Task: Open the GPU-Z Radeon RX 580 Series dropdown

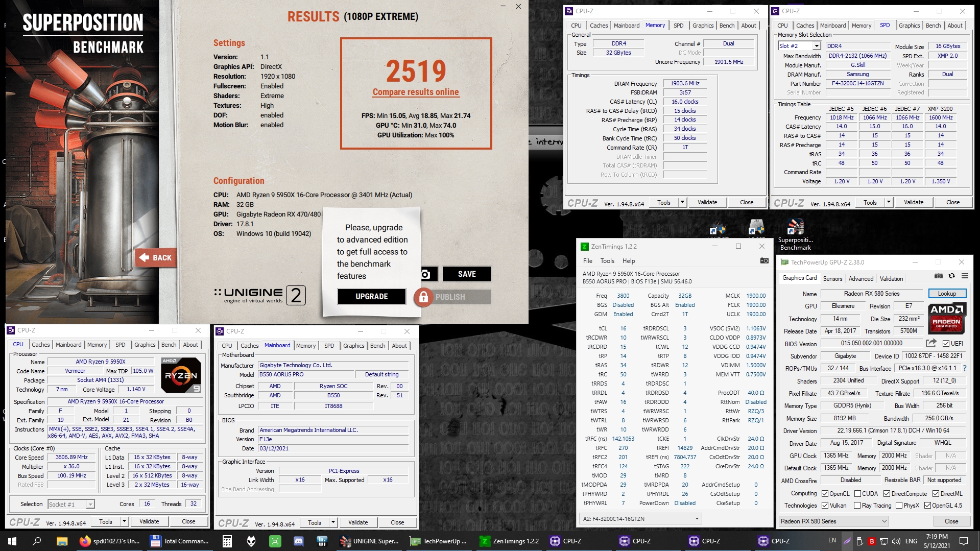Action: click(x=833, y=521)
